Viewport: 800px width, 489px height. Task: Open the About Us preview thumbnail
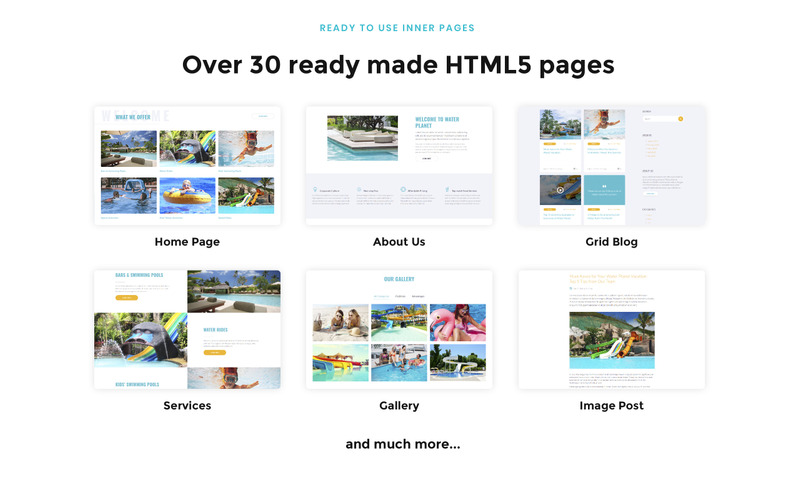click(399, 166)
